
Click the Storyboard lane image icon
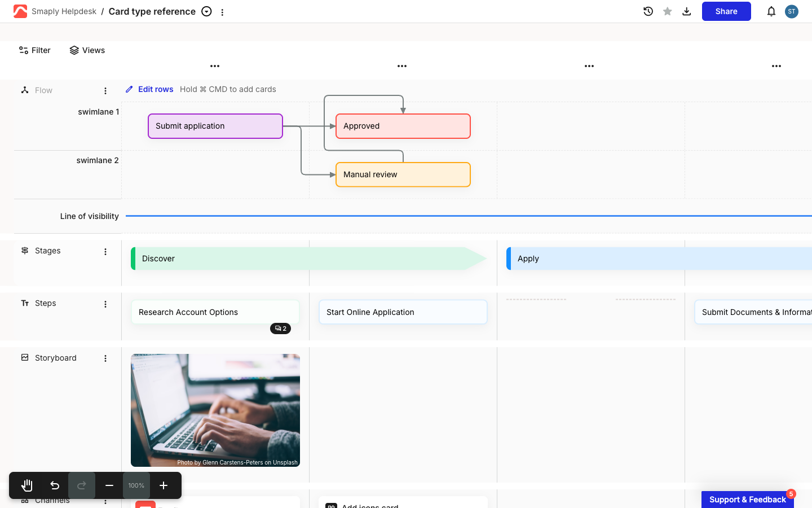pyautogui.click(x=25, y=357)
